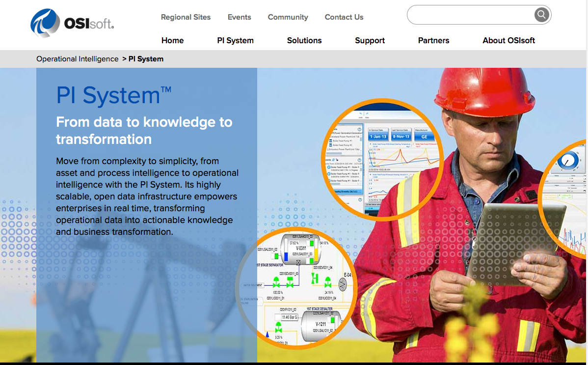Click the trend chart circular thumbnail
The height and width of the screenshot is (365, 588).
pyautogui.click(x=382, y=160)
